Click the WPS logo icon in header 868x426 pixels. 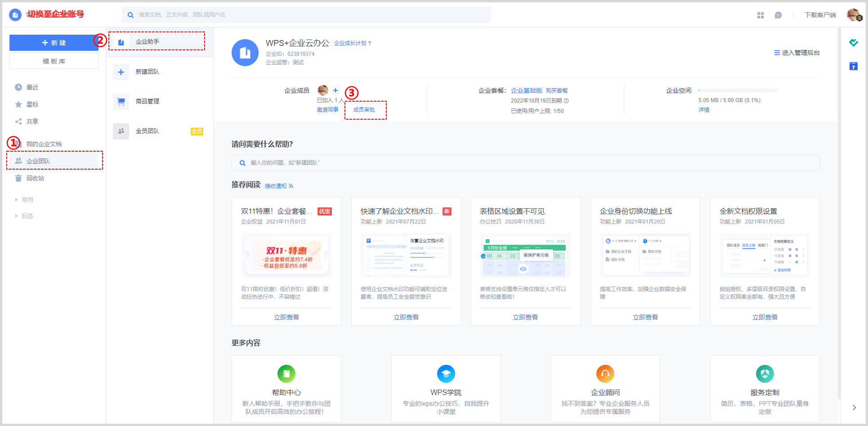click(x=15, y=15)
